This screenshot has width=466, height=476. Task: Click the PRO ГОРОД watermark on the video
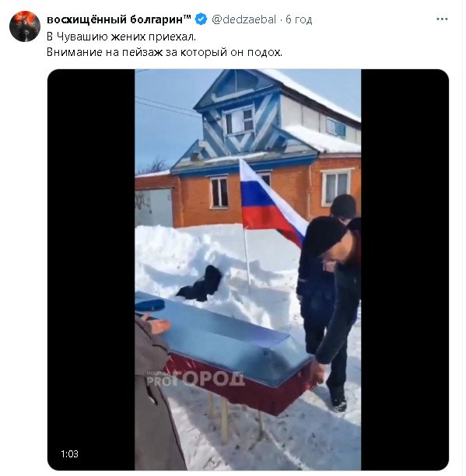(x=195, y=378)
